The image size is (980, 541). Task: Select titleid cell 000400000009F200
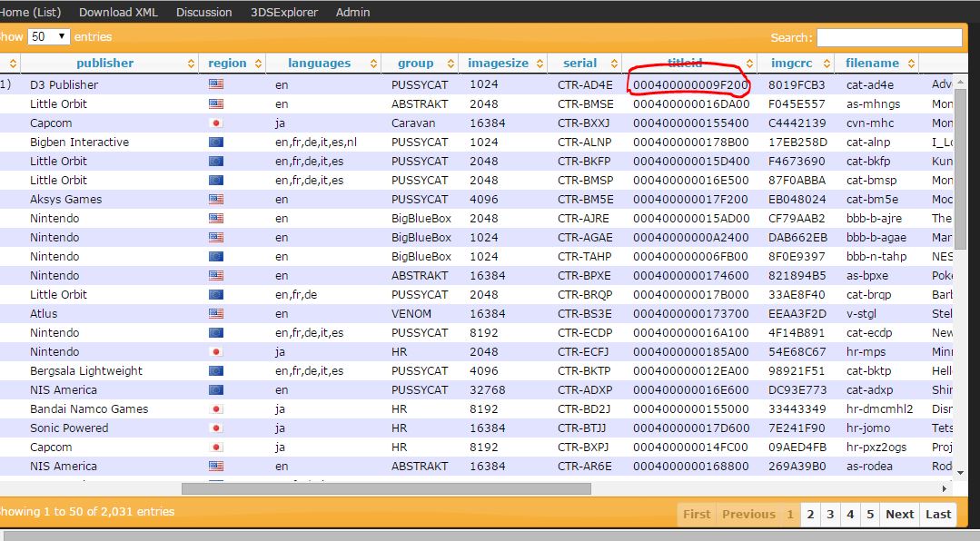point(690,85)
